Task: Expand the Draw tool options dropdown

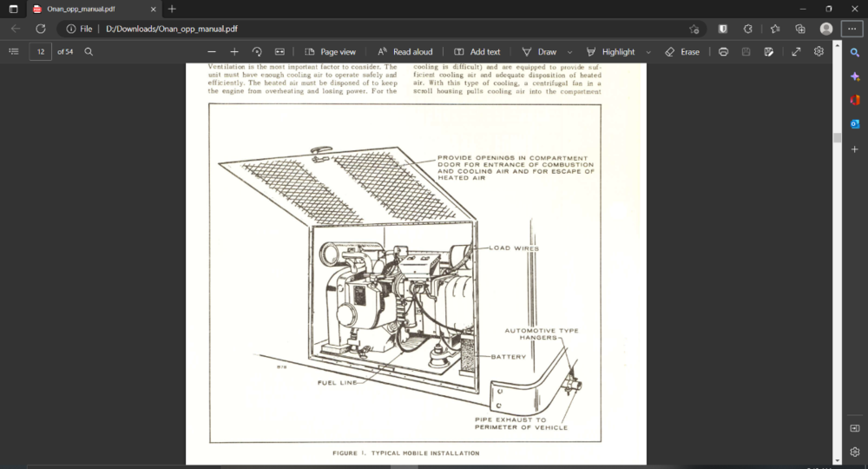Action: 569,52
